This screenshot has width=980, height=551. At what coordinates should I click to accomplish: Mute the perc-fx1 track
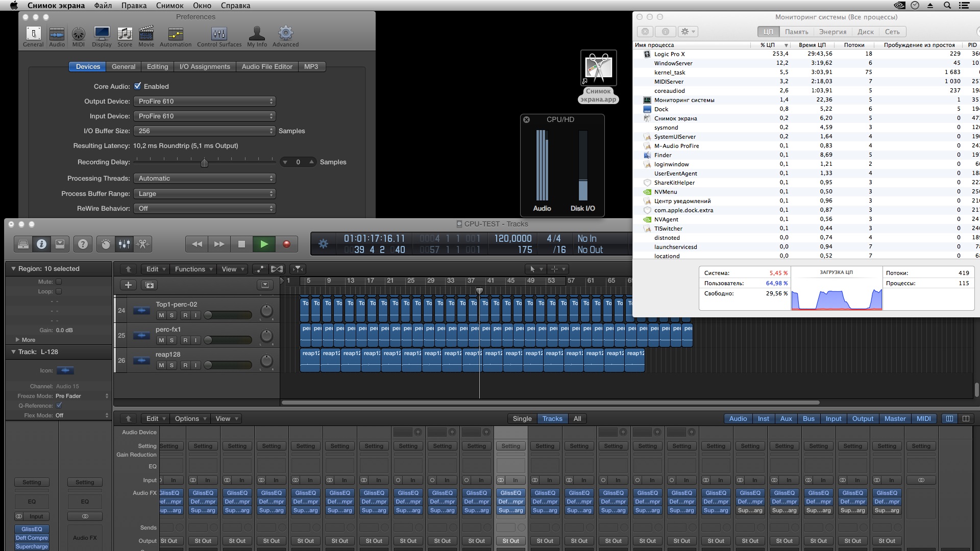tap(161, 340)
